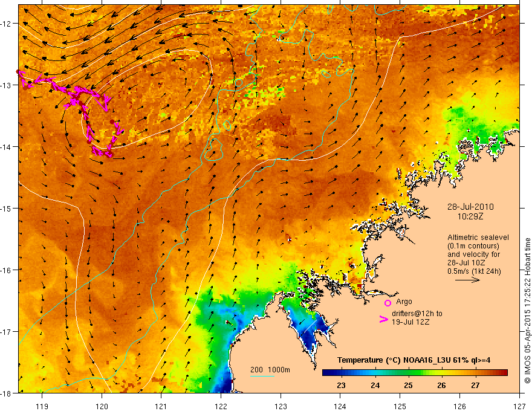Click longitude axis label 123
The height and width of the screenshot is (411, 532).
point(281,406)
